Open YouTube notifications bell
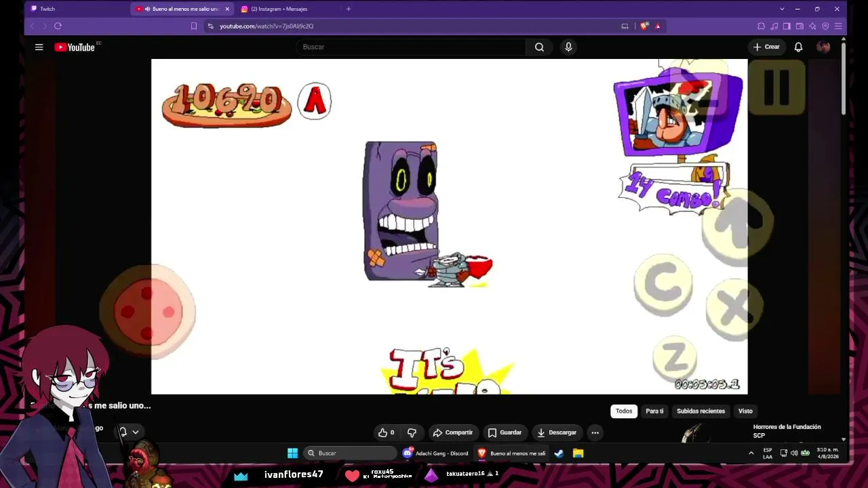Screen dimensions: 868x488 tap(798, 47)
